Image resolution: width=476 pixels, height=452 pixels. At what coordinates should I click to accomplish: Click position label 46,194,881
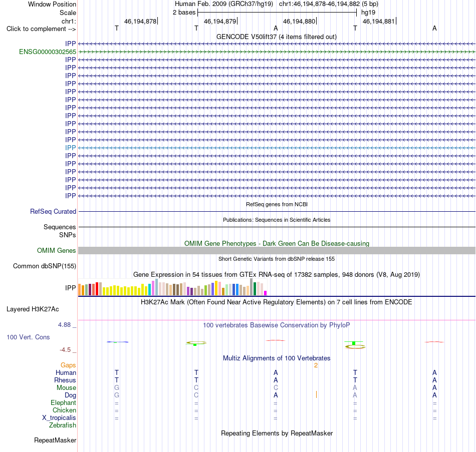click(x=379, y=21)
